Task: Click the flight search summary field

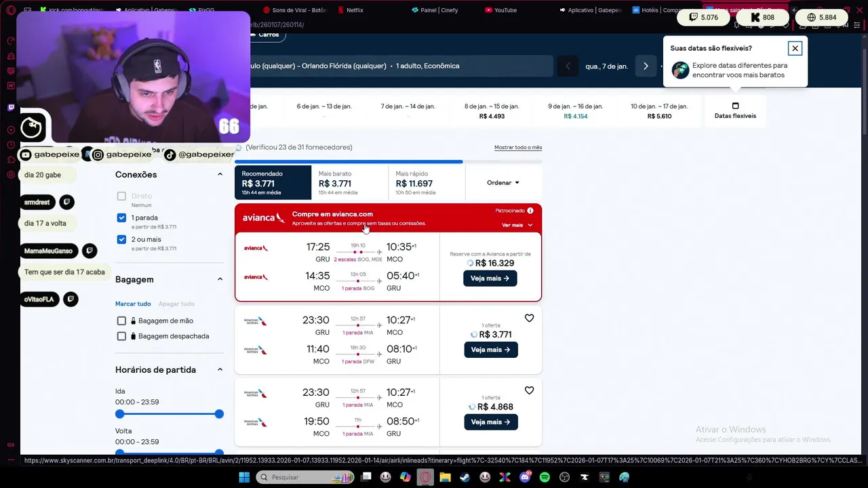Action: click(400, 66)
